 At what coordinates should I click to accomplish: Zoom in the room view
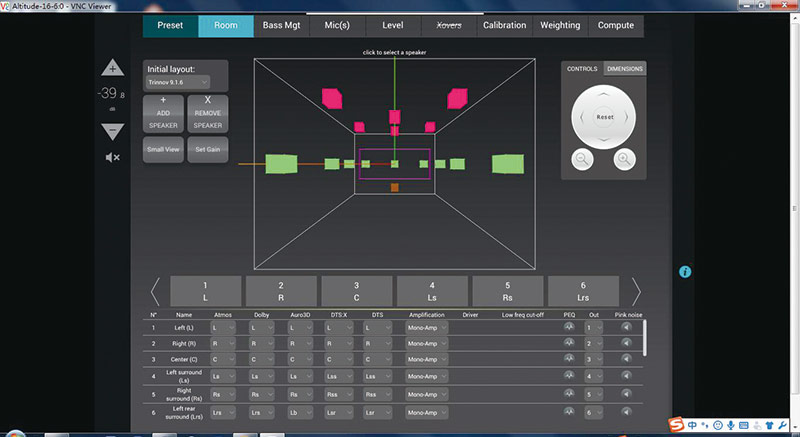pos(624,160)
